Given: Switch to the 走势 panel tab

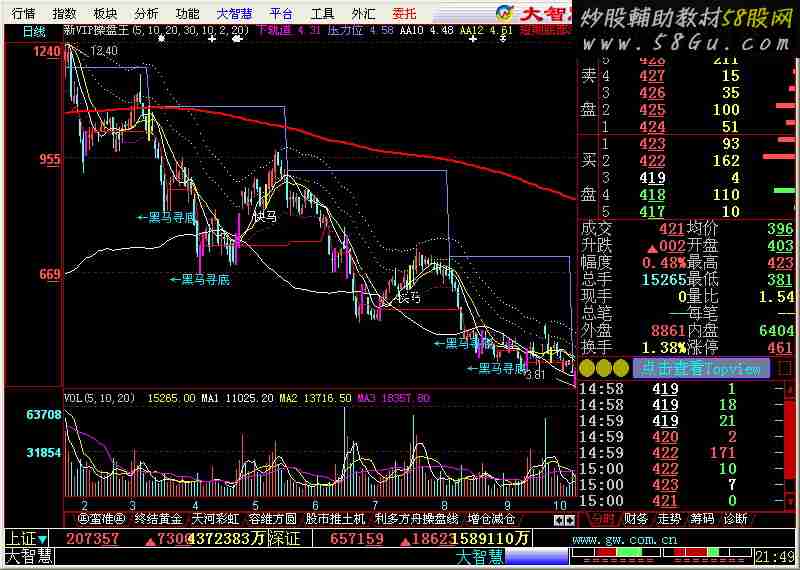Looking at the screenshot, I should tap(669, 519).
